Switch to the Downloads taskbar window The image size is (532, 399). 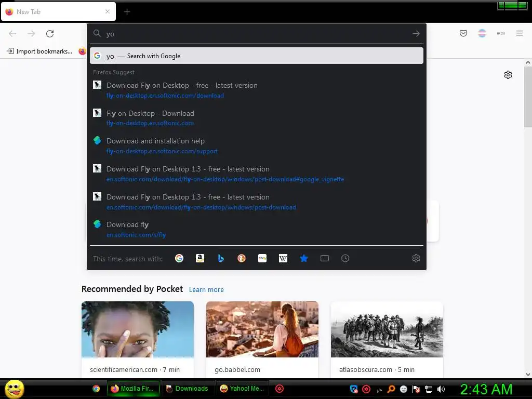tap(188, 389)
